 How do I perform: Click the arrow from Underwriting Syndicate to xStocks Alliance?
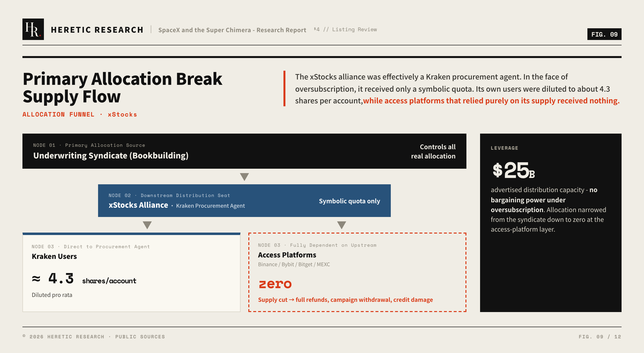(244, 177)
